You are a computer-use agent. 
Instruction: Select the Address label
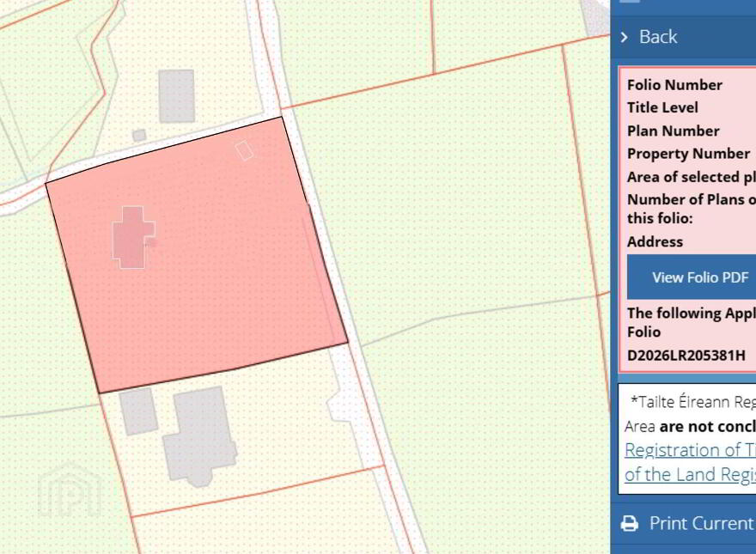655,241
